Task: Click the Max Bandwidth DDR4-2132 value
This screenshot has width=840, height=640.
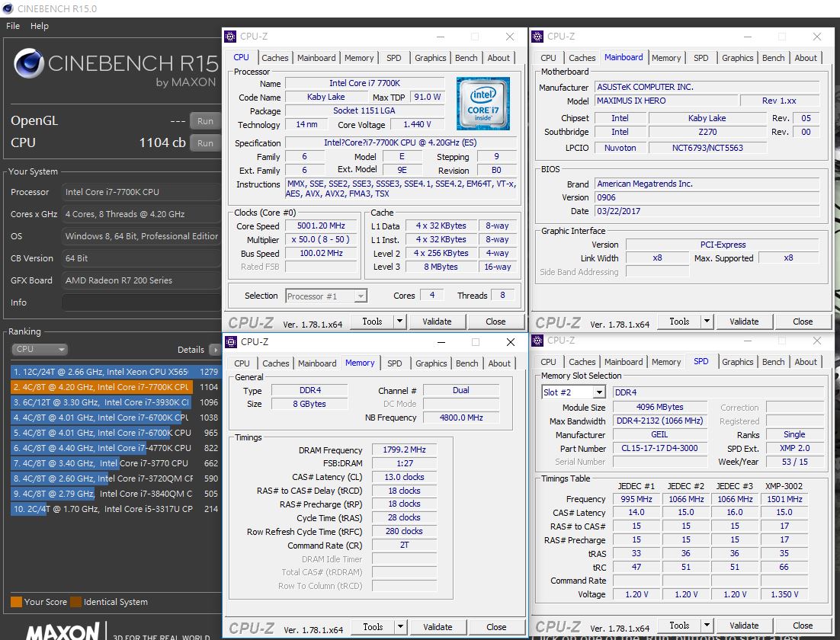Action: [x=659, y=421]
